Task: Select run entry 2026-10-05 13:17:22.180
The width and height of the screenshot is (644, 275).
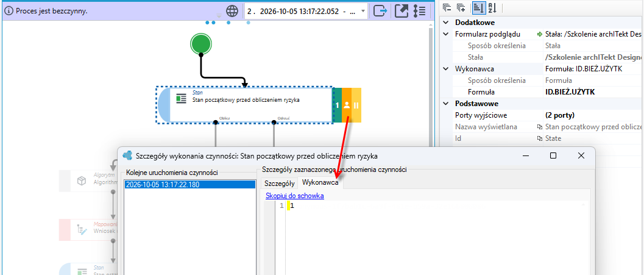Action: pos(188,185)
